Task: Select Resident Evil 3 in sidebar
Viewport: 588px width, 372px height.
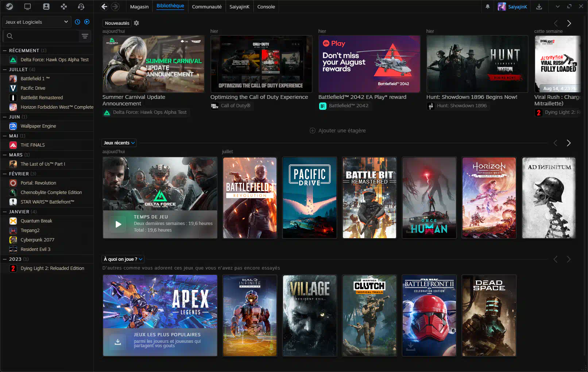Action: point(47,249)
